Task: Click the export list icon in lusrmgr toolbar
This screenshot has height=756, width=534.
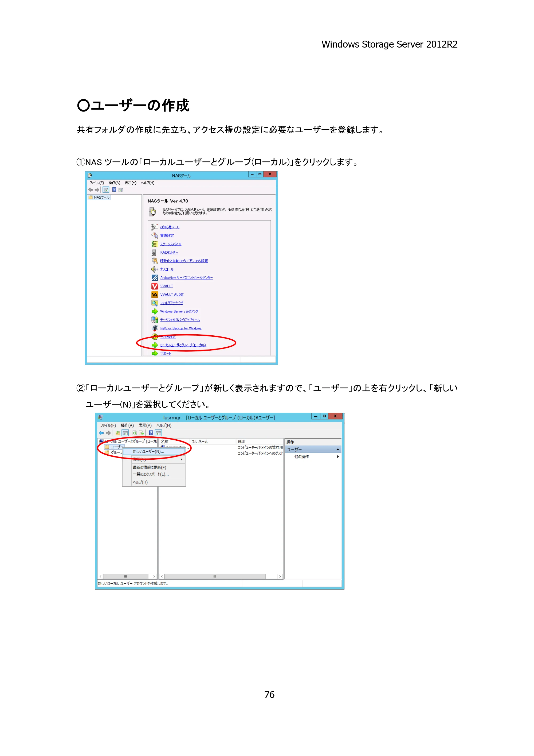Action: (x=142, y=433)
